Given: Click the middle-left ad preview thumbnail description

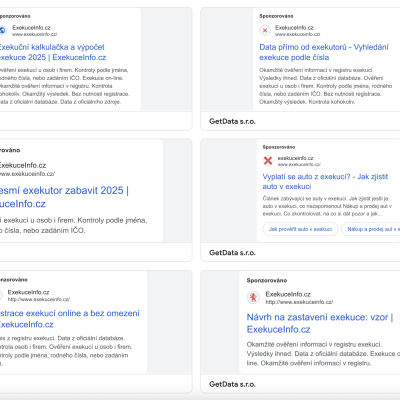Looking at the screenshot, I should [x=73, y=225].
